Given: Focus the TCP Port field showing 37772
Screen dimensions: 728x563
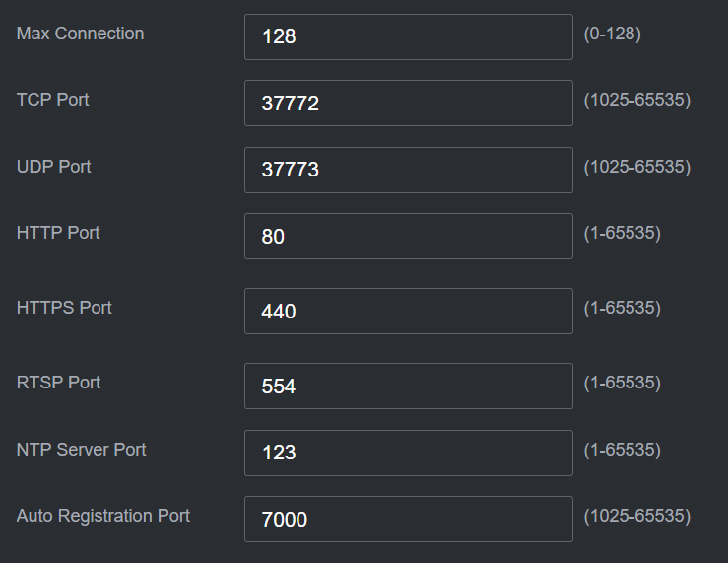Looking at the screenshot, I should (x=408, y=103).
